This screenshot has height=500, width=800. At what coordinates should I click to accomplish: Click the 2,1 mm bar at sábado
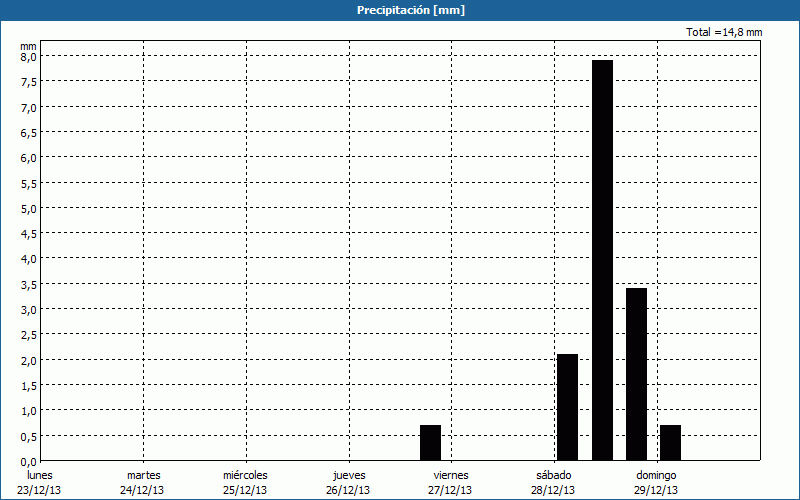[x=567, y=407]
